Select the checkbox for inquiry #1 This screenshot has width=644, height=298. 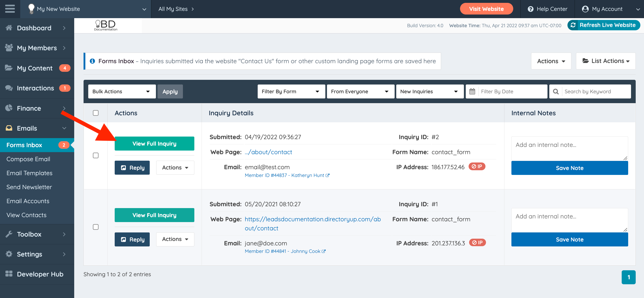click(96, 227)
